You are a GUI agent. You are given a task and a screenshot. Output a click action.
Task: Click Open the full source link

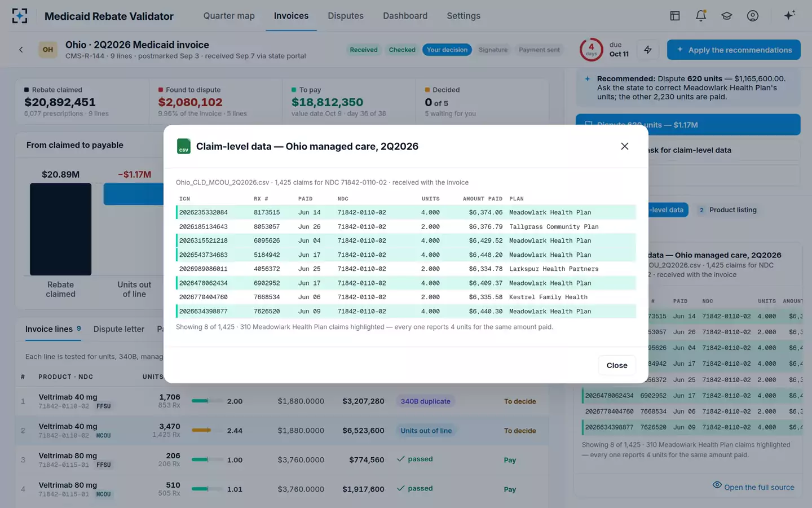(x=753, y=487)
